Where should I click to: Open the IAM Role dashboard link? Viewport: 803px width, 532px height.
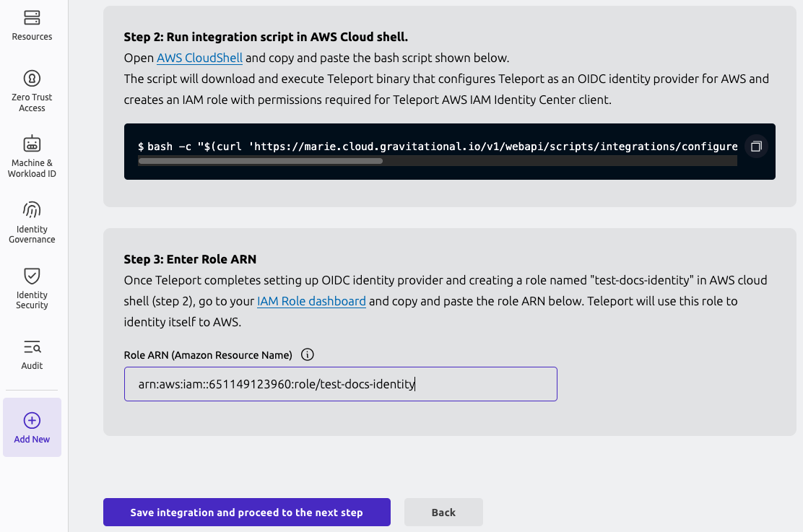point(311,301)
